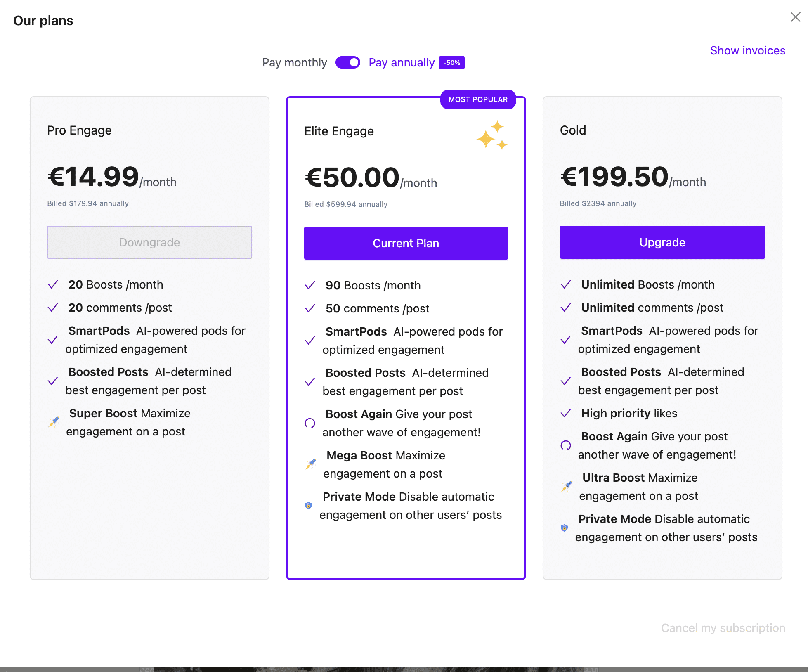Click the MOST POPULAR badge
The image size is (808, 672).
478,99
